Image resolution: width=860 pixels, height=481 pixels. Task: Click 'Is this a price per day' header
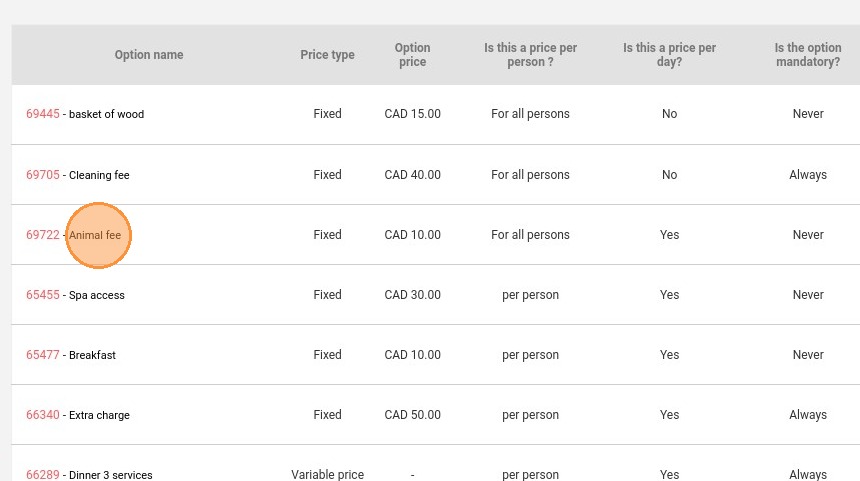669,55
